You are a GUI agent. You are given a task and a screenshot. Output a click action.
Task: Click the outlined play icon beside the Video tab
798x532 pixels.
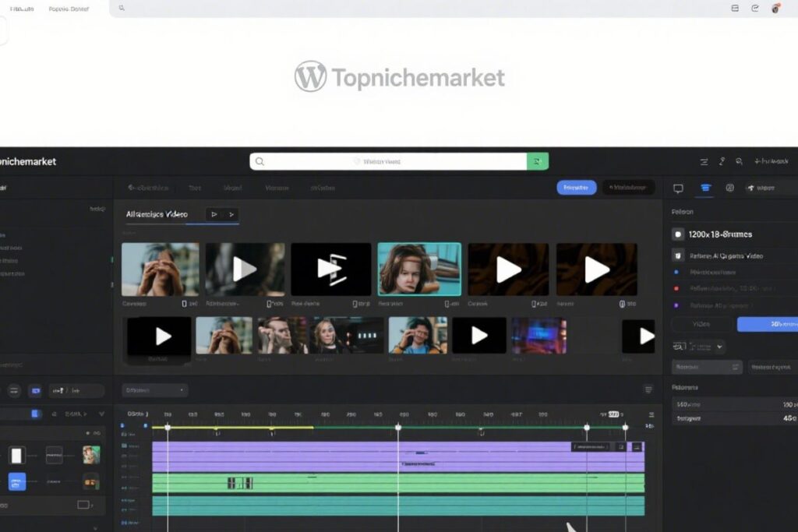point(214,214)
